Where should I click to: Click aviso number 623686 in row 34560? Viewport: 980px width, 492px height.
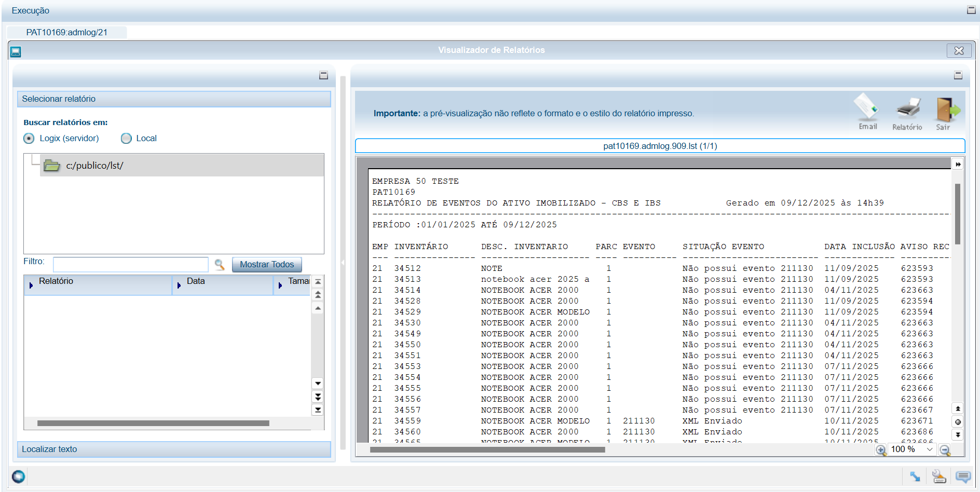[x=917, y=432]
